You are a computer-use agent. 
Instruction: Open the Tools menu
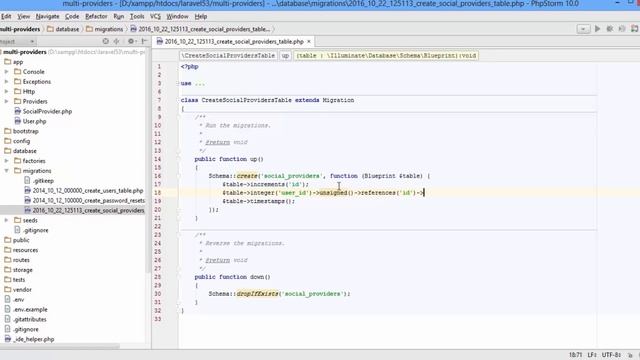(x=137, y=16)
